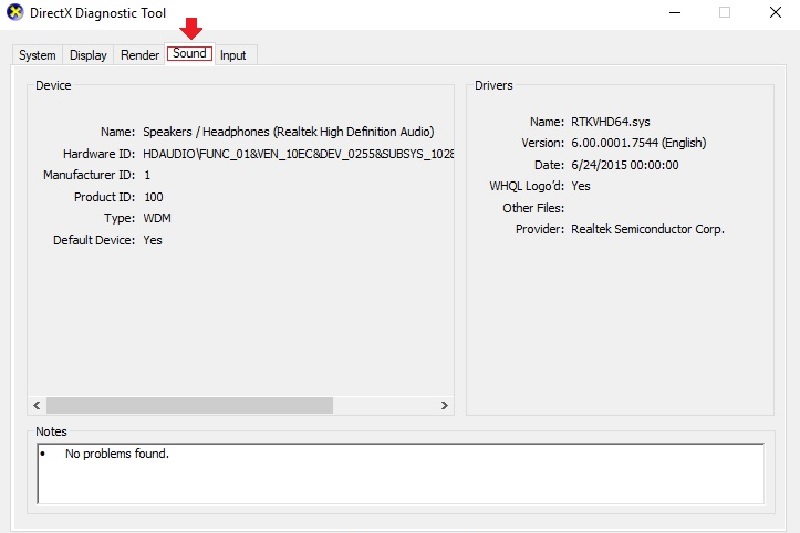Click the Hardware ID value starting with HDAUDIO

coord(298,154)
